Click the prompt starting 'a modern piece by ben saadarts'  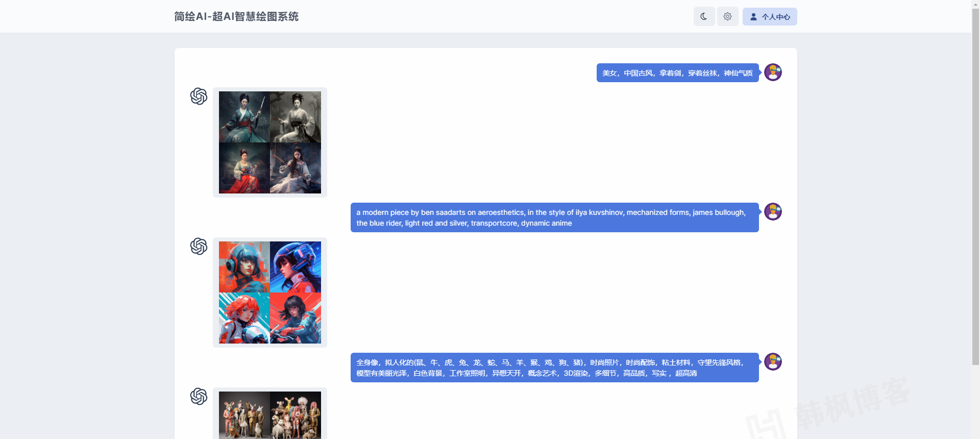(554, 217)
